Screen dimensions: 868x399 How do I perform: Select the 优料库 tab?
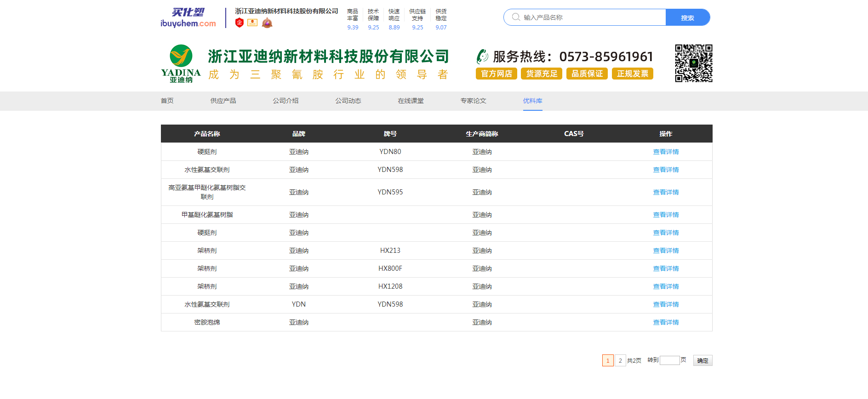[533, 101]
